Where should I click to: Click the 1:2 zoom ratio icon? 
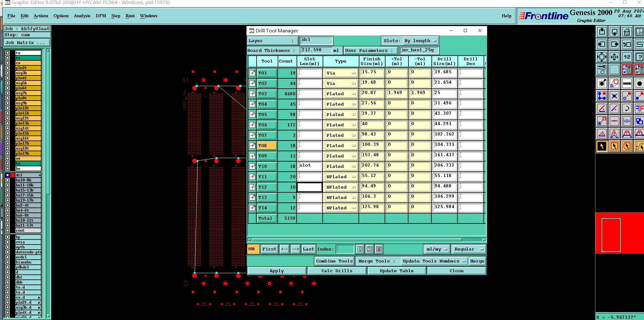click(x=627, y=57)
